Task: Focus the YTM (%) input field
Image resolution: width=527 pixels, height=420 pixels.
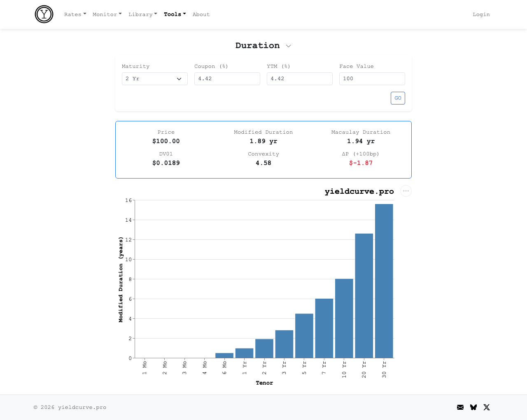Action: coord(299,79)
